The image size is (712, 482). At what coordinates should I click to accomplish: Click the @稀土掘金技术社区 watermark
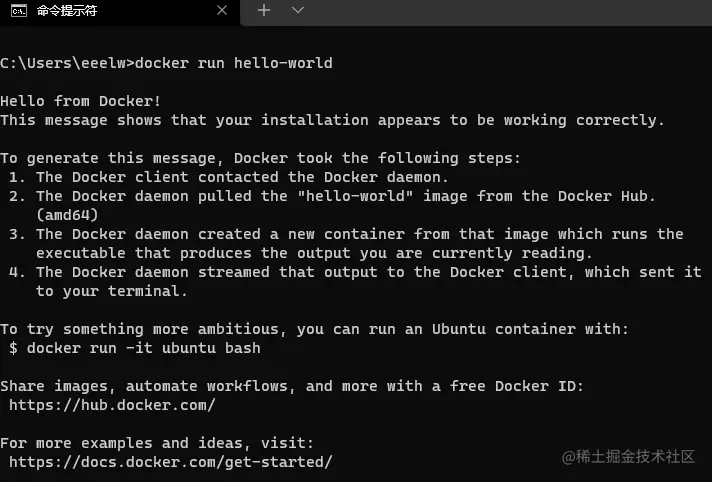628,457
